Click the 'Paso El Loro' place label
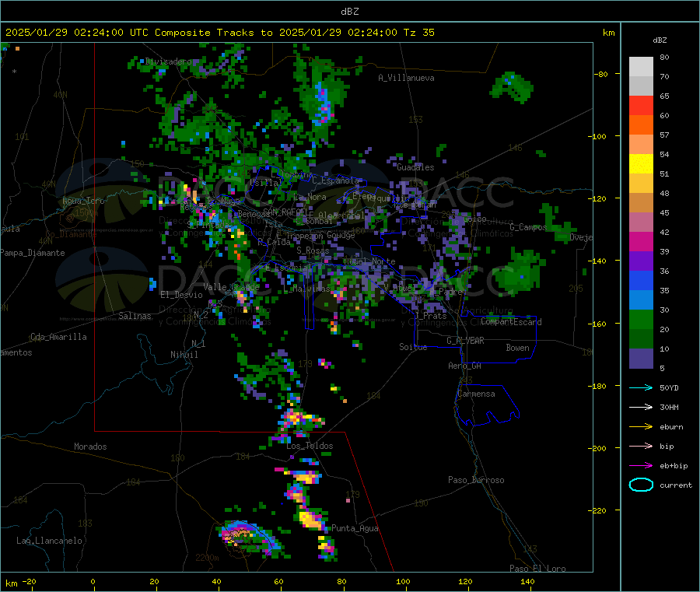The image size is (700, 592). tap(537, 569)
